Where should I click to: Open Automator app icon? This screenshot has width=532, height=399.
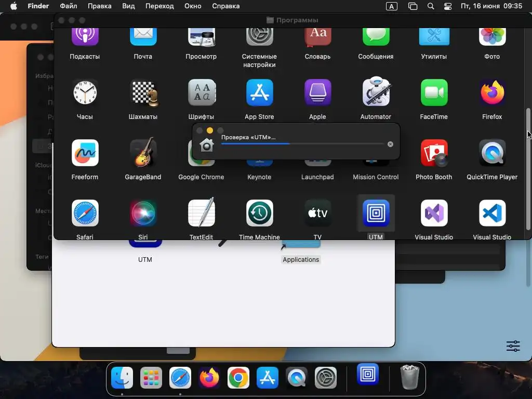point(376,91)
